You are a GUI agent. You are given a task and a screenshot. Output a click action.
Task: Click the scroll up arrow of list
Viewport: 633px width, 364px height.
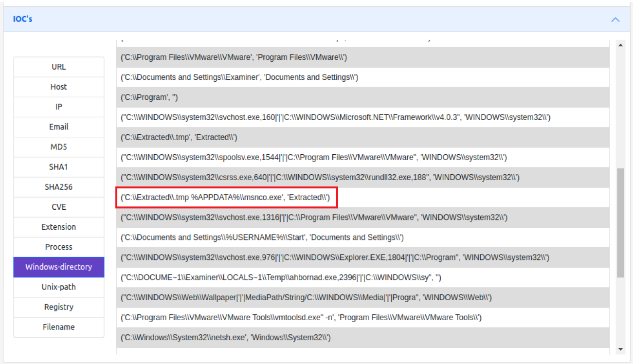point(620,45)
